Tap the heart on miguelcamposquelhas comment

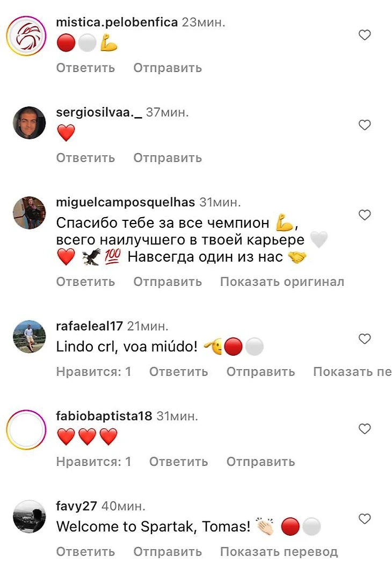pyautogui.click(x=365, y=215)
